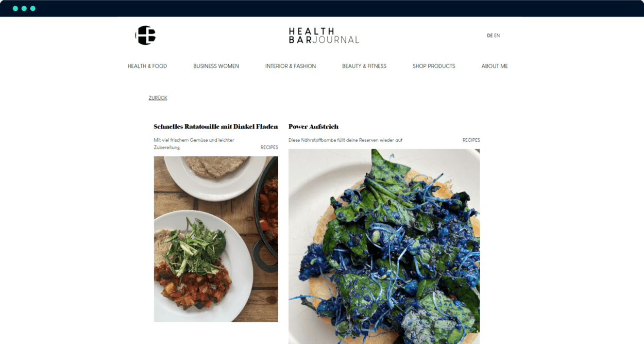Open the ratatouille plate photo

pyautogui.click(x=216, y=239)
